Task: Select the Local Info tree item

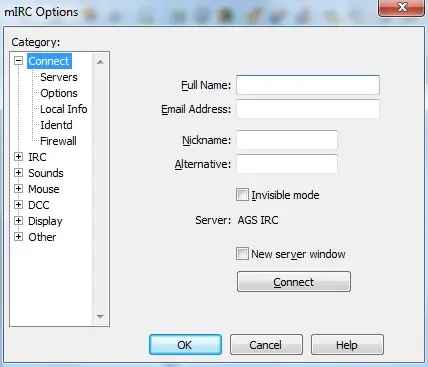Action: 64,109
